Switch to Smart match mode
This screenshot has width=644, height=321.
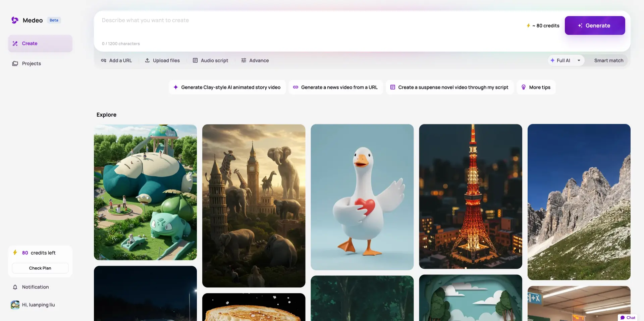609,60
